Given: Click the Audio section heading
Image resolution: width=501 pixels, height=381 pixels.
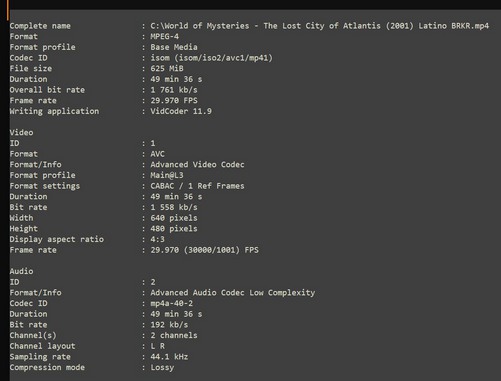Looking at the screenshot, I should click(21, 271).
